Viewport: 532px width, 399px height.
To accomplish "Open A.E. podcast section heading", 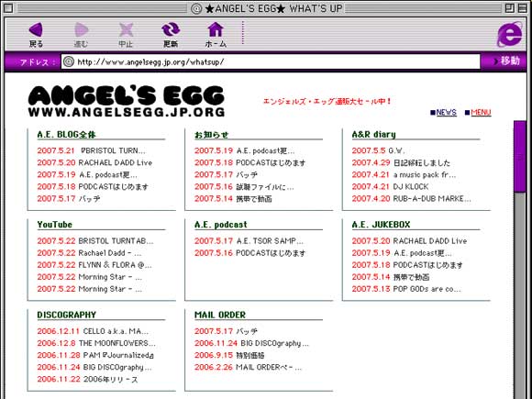I will tap(220, 225).
